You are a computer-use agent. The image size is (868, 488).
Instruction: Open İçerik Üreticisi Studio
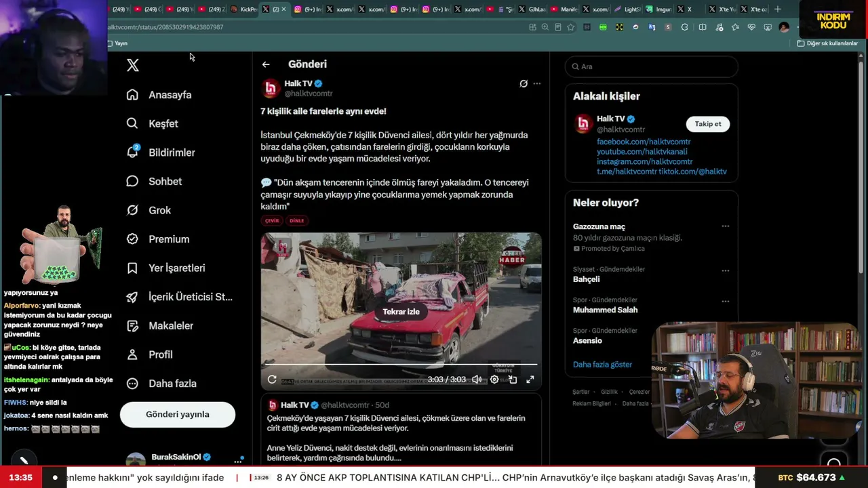tap(180, 297)
